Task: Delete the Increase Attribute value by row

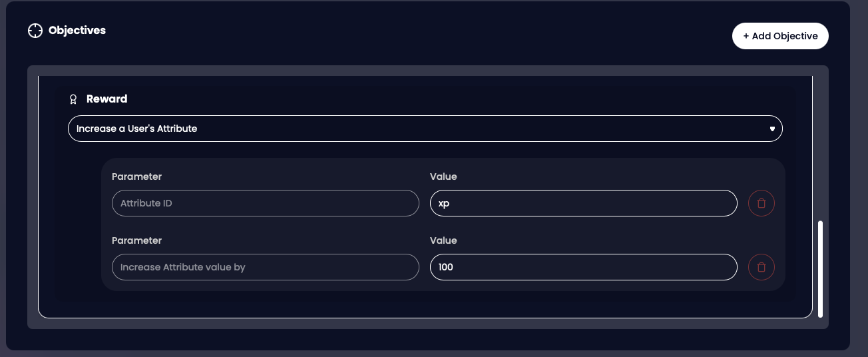Action: pos(761,267)
